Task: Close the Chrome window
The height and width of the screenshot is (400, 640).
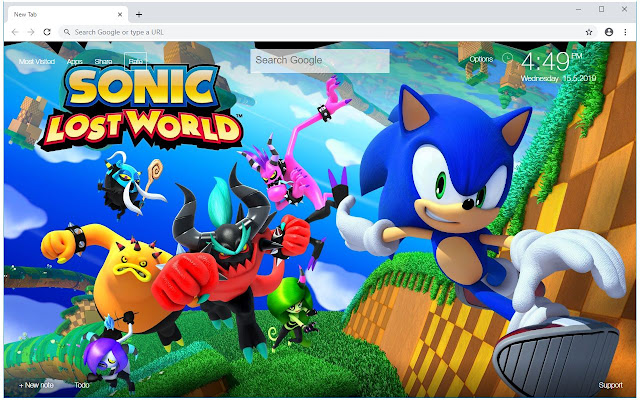Action: pyautogui.click(x=624, y=9)
